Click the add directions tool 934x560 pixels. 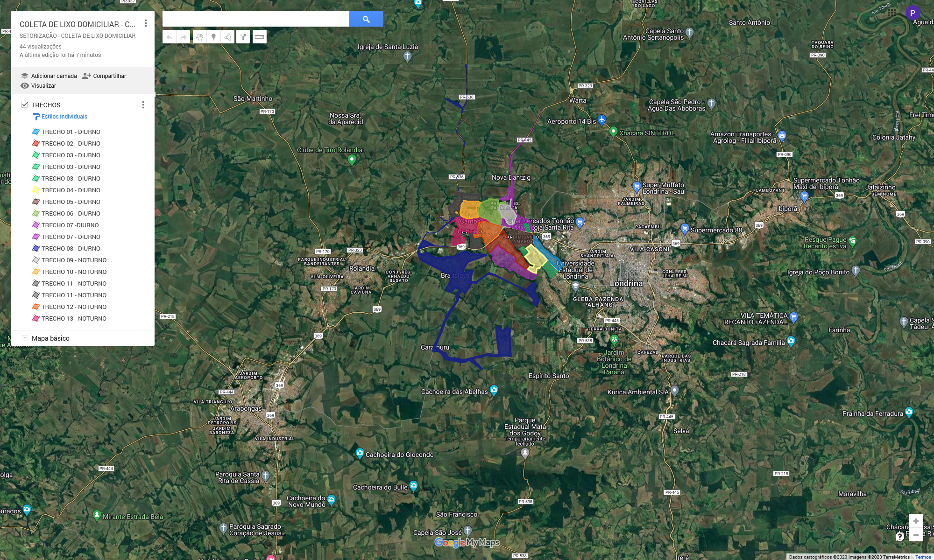pyautogui.click(x=243, y=37)
